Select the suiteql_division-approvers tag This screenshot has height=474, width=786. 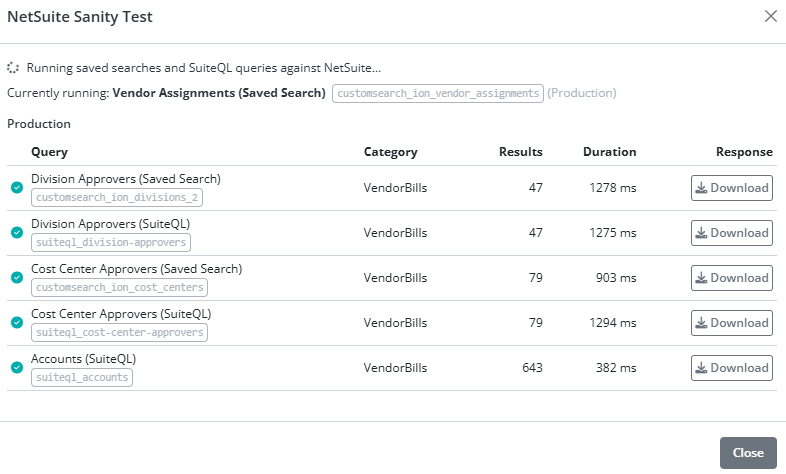[111, 243]
